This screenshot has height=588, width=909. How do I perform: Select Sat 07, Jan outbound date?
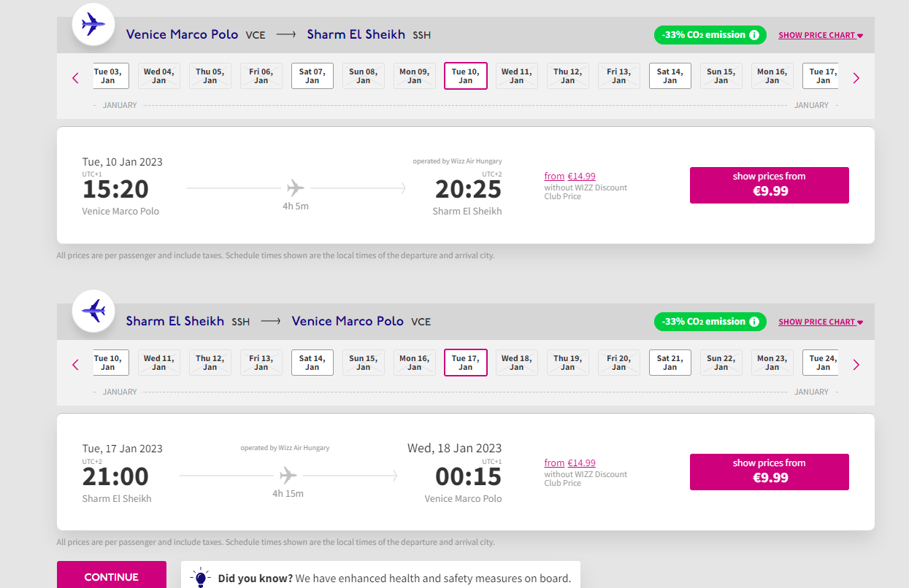tap(312, 76)
